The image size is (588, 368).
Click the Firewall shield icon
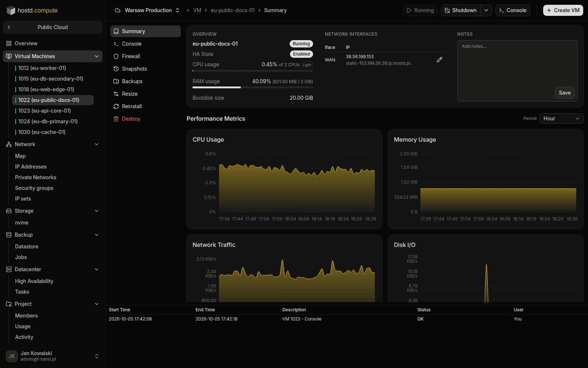coord(116,56)
